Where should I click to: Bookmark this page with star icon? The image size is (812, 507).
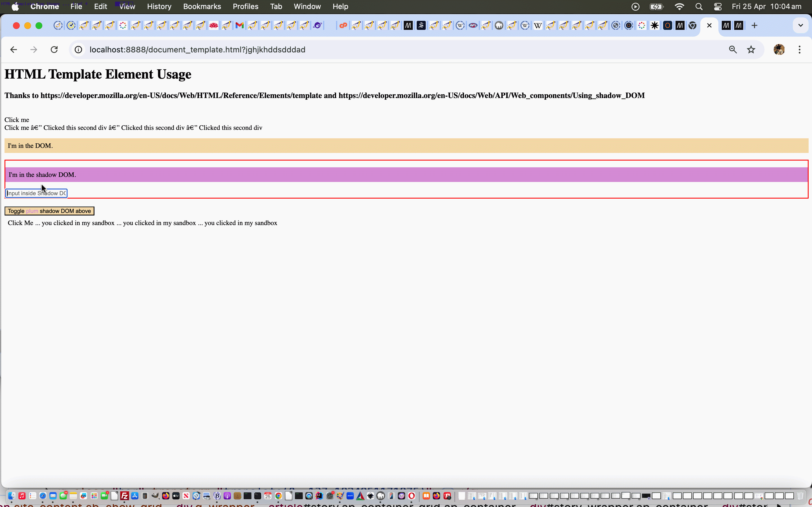(x=751, y=50)
